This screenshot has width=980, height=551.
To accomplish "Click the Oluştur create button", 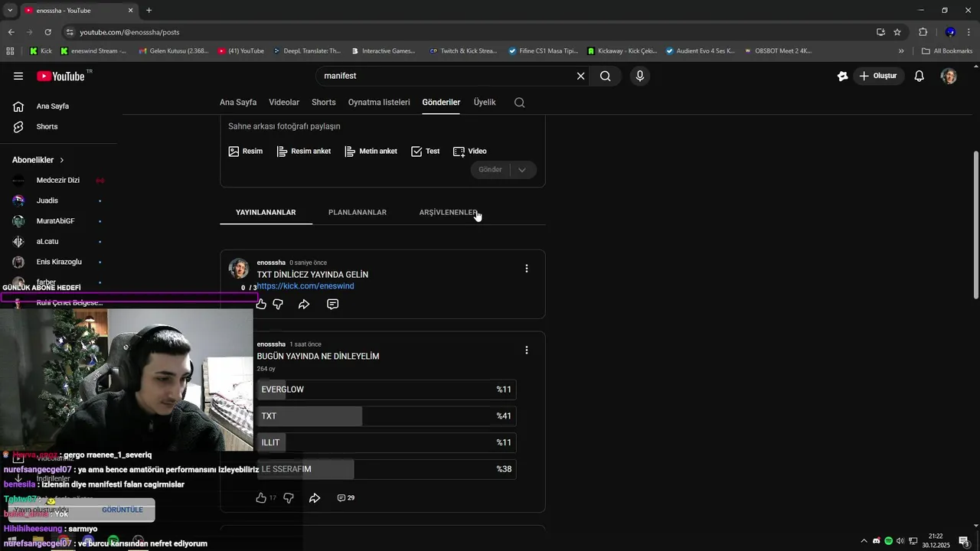I will click(x=878, y=76).
